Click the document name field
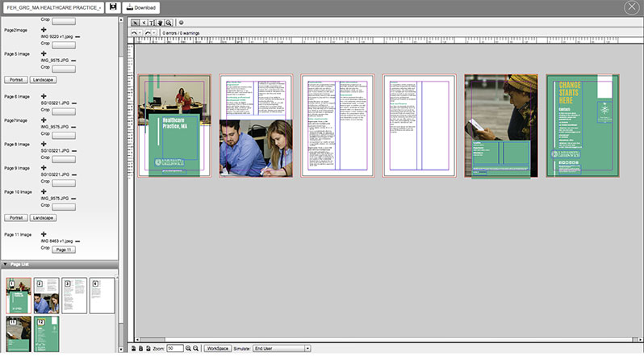The width and height of the screenshot is (644, 361). click(x=54, y=7)
